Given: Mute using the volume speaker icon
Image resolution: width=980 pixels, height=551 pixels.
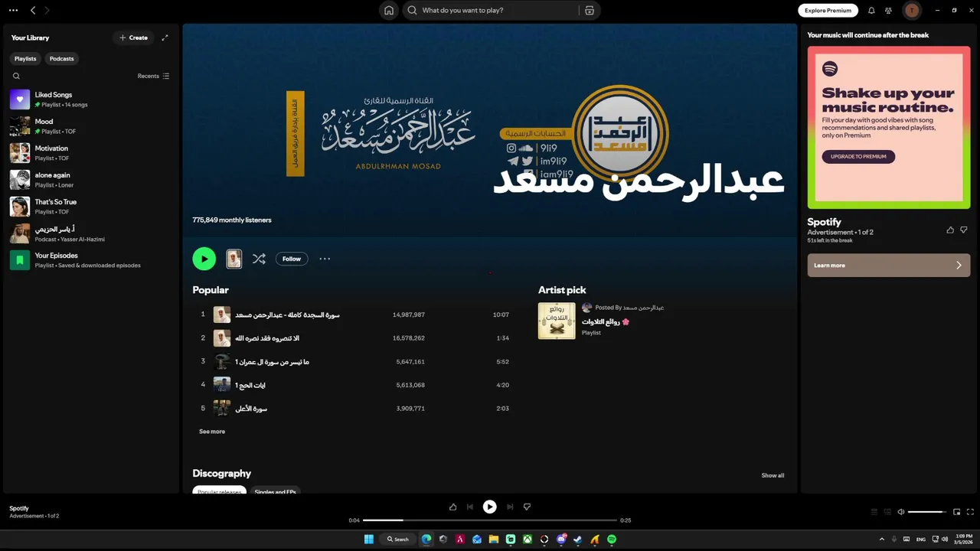Looking at the screenshot, I should point(901,512).
